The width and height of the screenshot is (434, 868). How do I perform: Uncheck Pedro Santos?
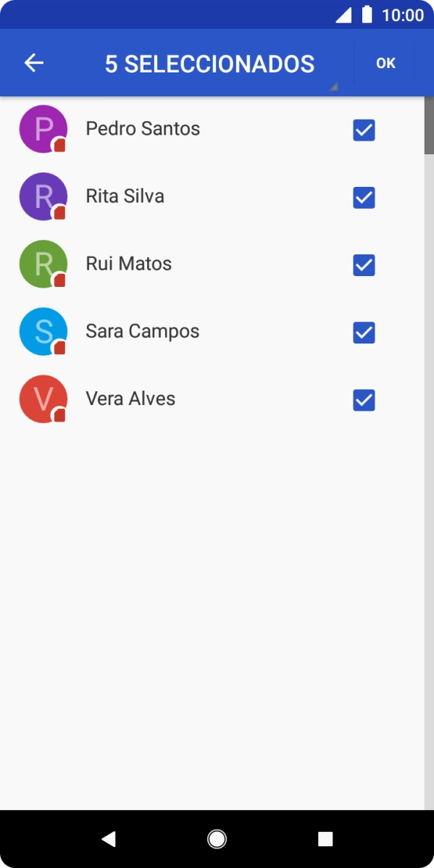(x=363, y=130)
